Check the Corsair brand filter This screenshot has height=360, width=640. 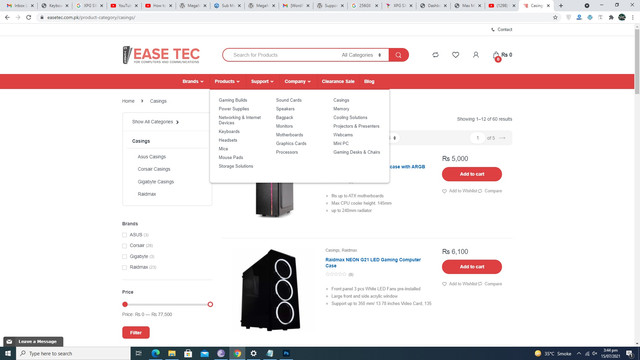click(124, 245)
